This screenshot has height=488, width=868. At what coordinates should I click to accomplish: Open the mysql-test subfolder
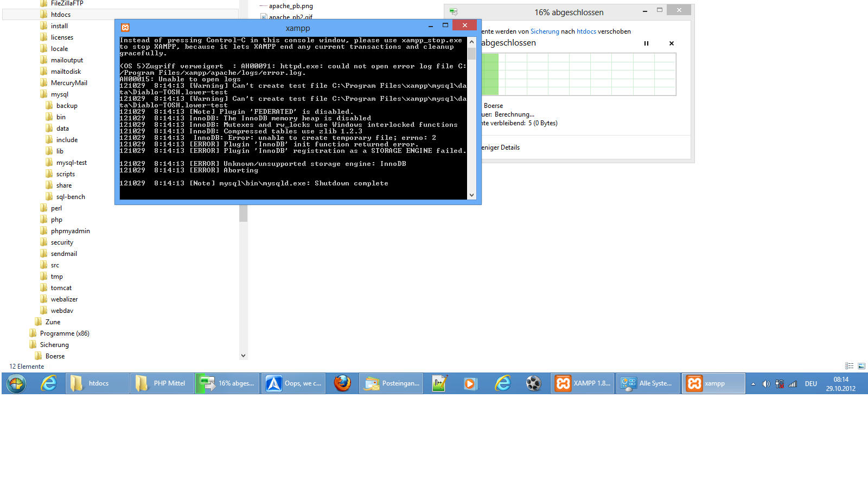[x=71, y=163]
